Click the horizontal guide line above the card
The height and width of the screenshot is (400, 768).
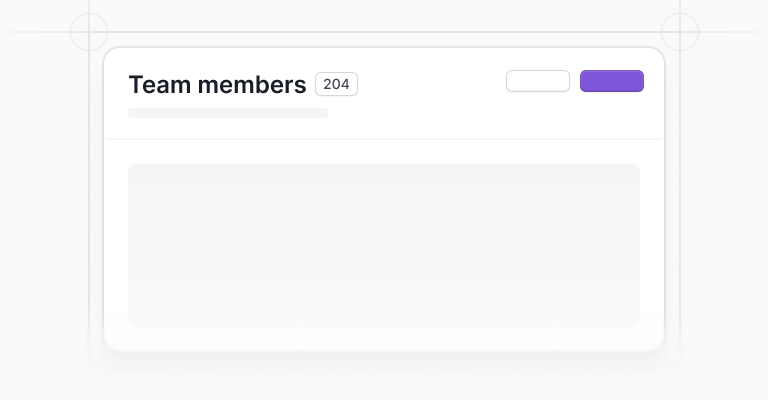click(x=384, y=32)
